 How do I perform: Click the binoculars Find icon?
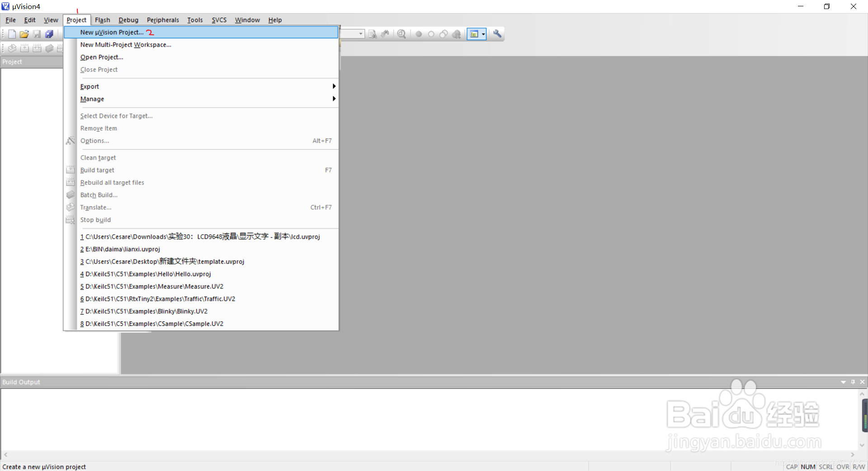[x=385, y=34]
